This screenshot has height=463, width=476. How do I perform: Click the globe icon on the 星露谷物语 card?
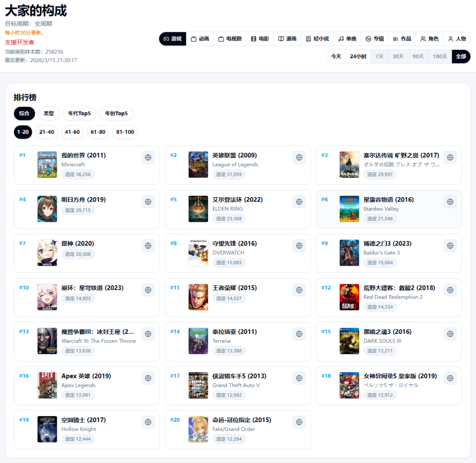tap(450, 202)
